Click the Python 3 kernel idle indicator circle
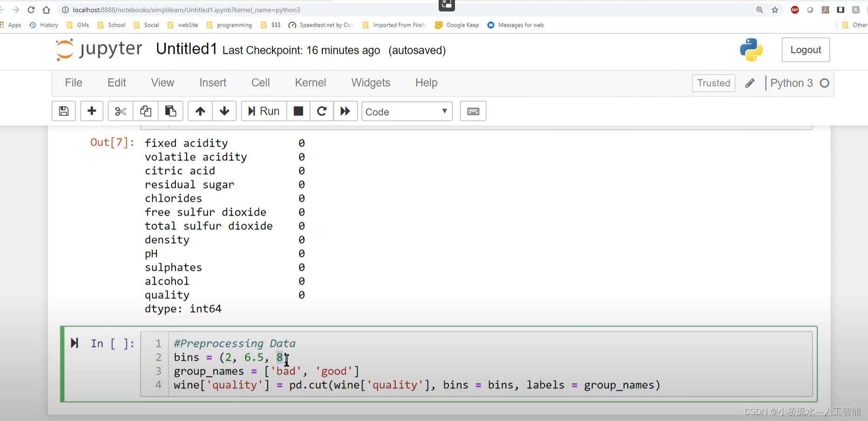868x421 pixels. tap(825, 83)
